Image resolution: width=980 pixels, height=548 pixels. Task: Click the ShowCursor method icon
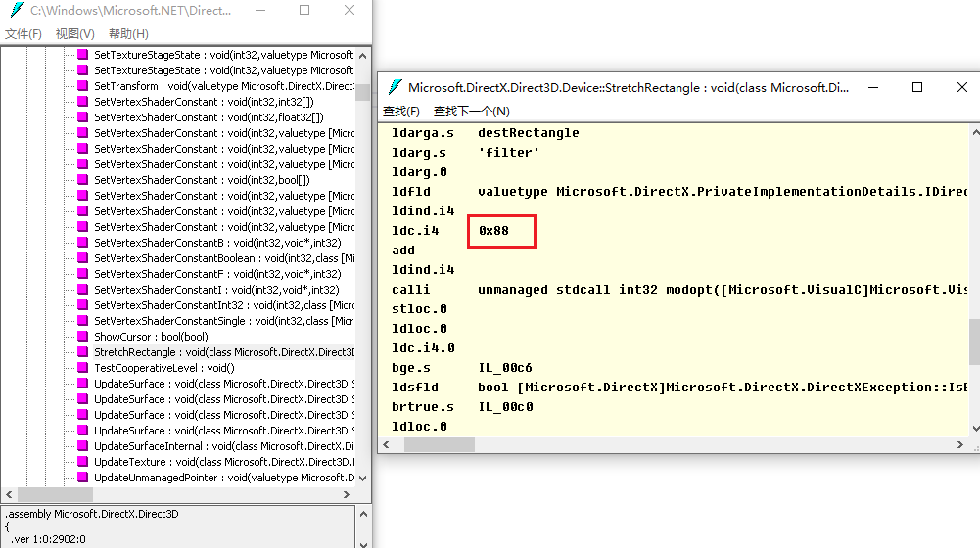[82, 337]
